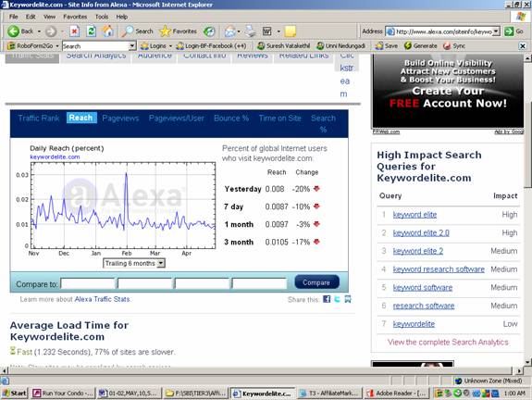
Task: Expand the Edit with Word dropdown arrow
Action: (x=278, y=31)
